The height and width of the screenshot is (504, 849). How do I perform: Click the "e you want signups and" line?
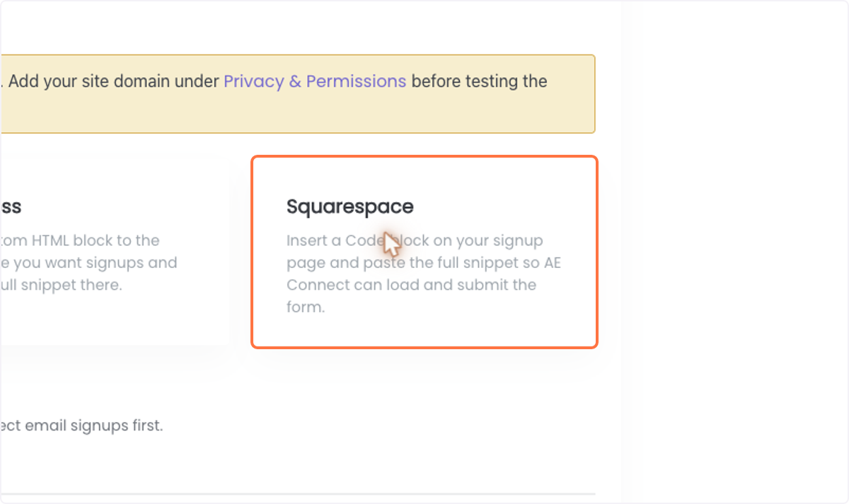[88, 263]
